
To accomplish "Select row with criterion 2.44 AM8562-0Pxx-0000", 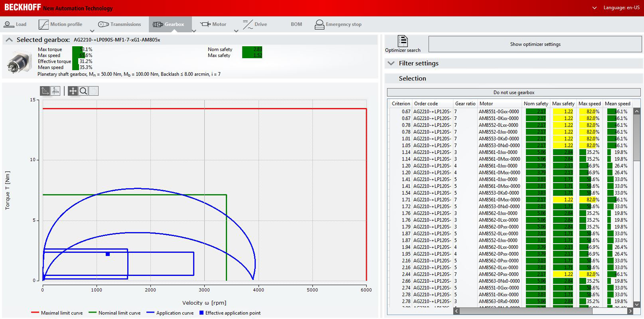I will tap(510, 274).
